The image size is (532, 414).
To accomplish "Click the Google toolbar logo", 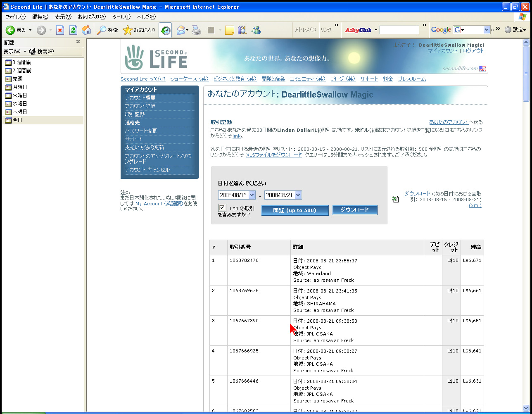I will point(441,30).
